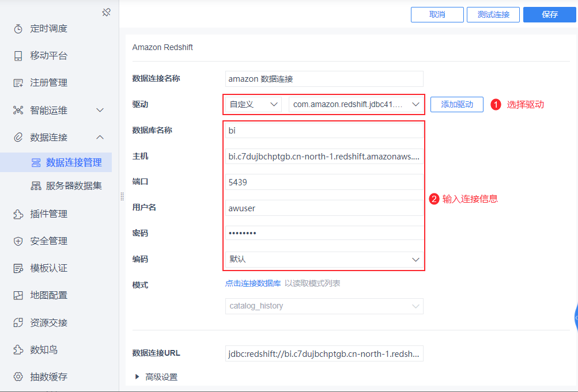Click the 移动平台 tablet icon
Screen dimensions: 578x392
click(x=18, y=56)
